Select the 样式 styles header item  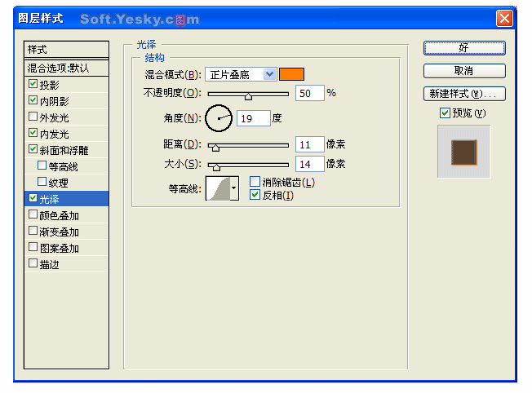click(67, 50)
